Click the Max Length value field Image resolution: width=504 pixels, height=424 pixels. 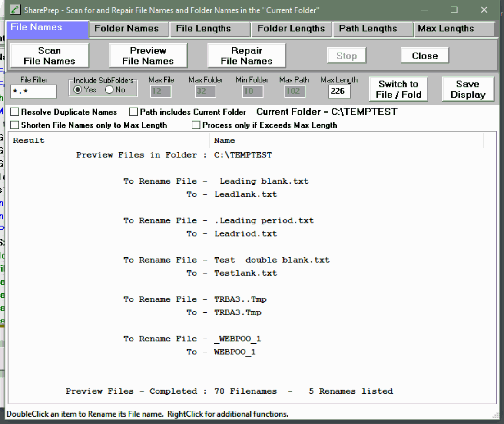point(339,92)
